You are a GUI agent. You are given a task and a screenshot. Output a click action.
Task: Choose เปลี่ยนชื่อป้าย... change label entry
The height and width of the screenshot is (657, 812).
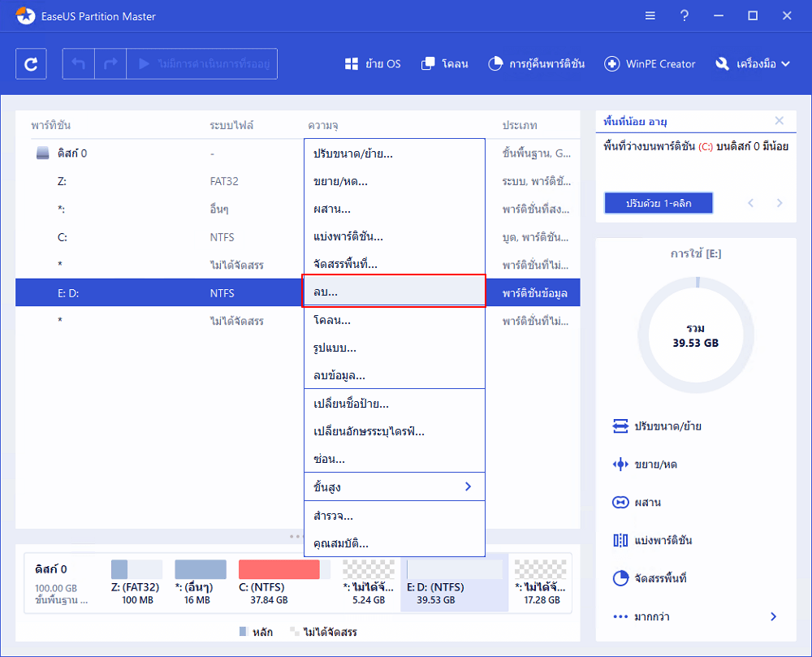pos(395,404)
